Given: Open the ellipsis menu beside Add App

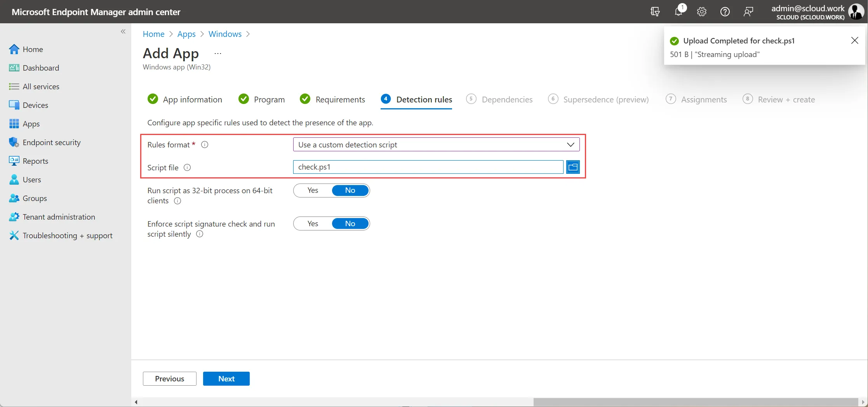Looking at the screenshot, I should (x=218, y=54).
